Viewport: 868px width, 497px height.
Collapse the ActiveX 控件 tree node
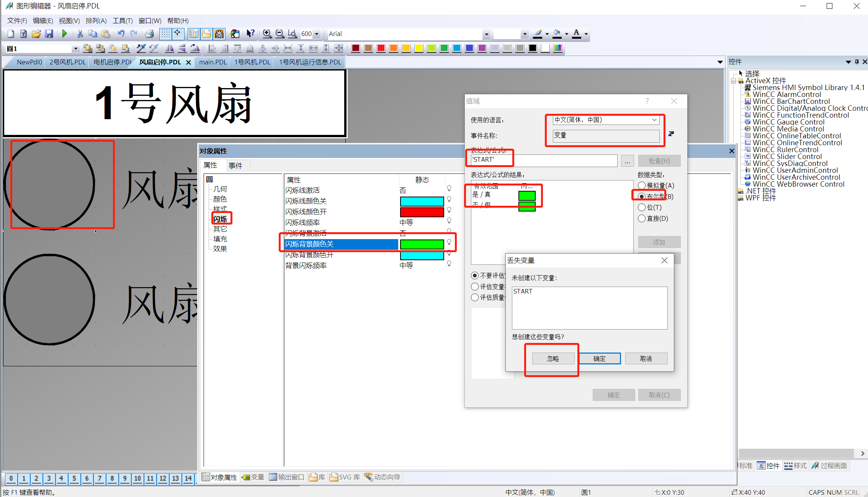[733, 81]
